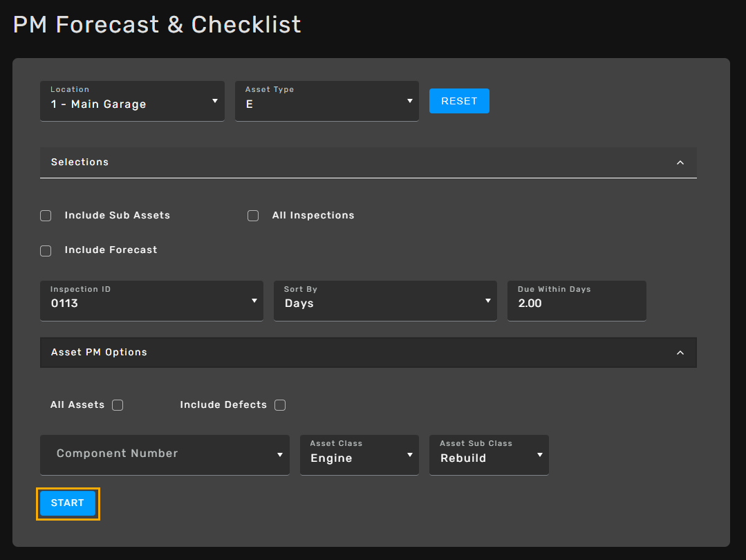Viewport: 746px width, 560px height.
Task: Change the Asset Sub Class from Rebuild
Action: [488, 455]
